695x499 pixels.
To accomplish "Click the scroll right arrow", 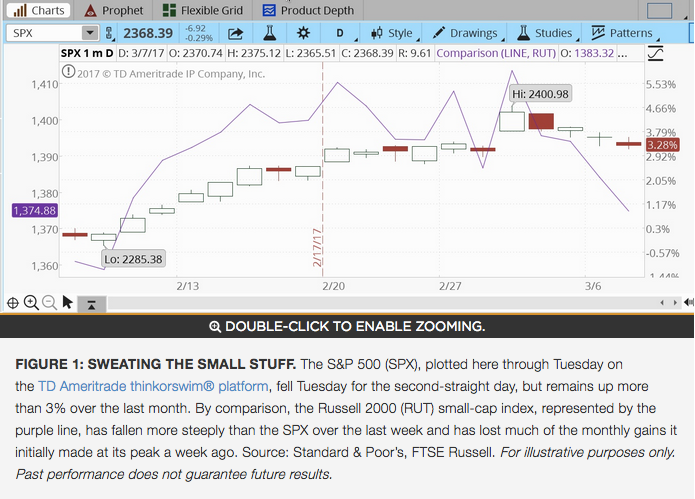I will pyautogui.click(x=675, y=303).
